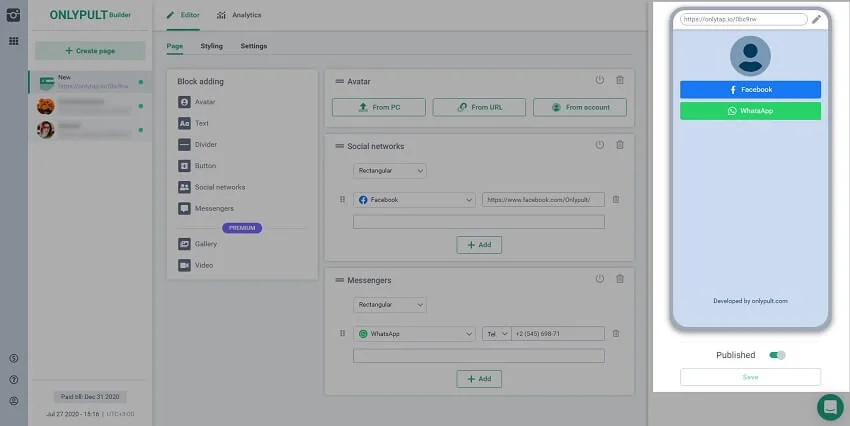850x426 pixels.
Task: Delete the Avatar block with the trash icon
Action: 620,81
